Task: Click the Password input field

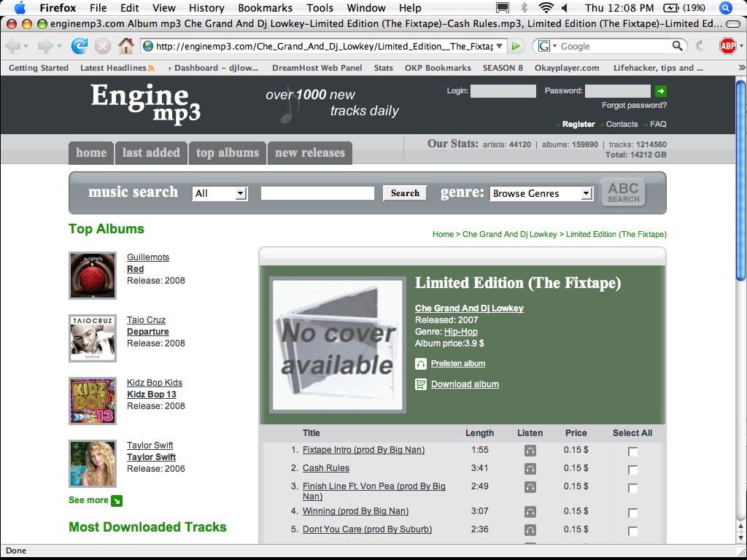Action: tap(617, 91)
